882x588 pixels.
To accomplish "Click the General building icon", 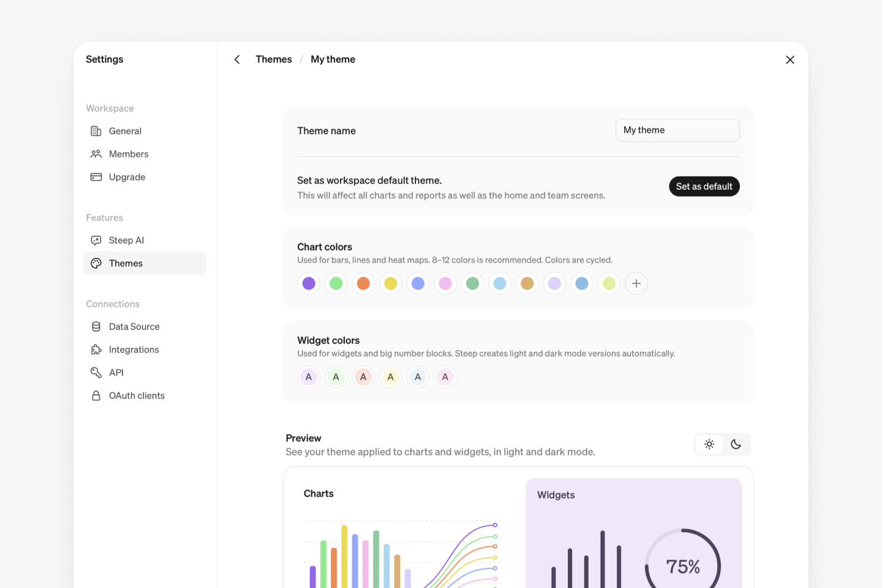I will click(x=96, y=131).
